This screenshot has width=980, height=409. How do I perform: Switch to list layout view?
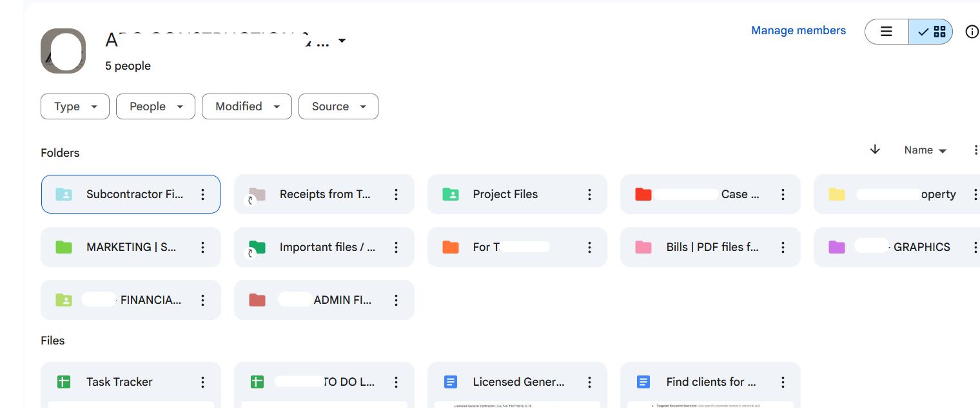click(x=887, y=32)
